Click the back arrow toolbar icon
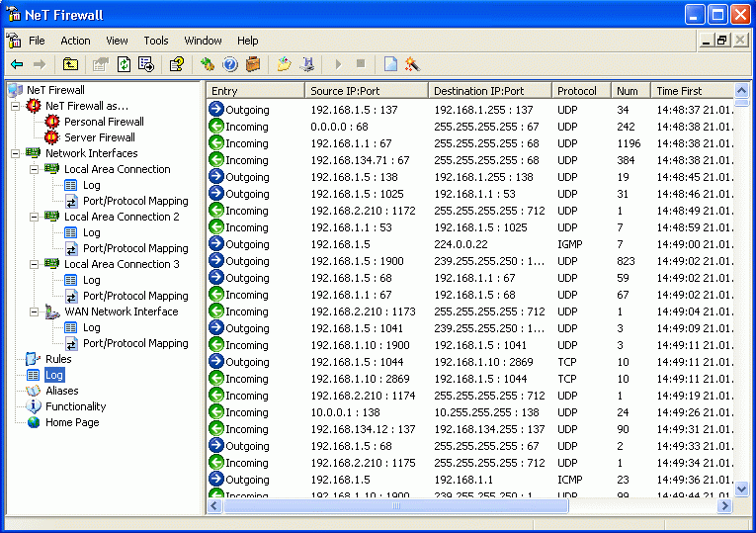This screenshot has width=756, height=533. [17, 63]
